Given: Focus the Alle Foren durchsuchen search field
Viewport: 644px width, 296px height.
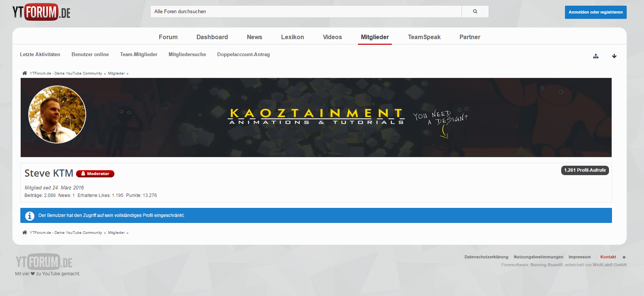Looking at the screenshot, I should click(x=306, y=12).
